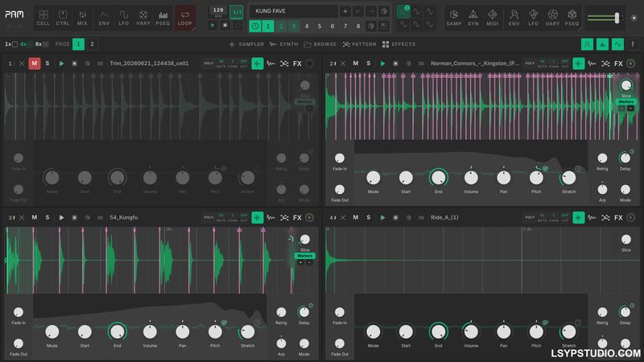
Task: Toggle the LOOP button
Action: [185, 18]
